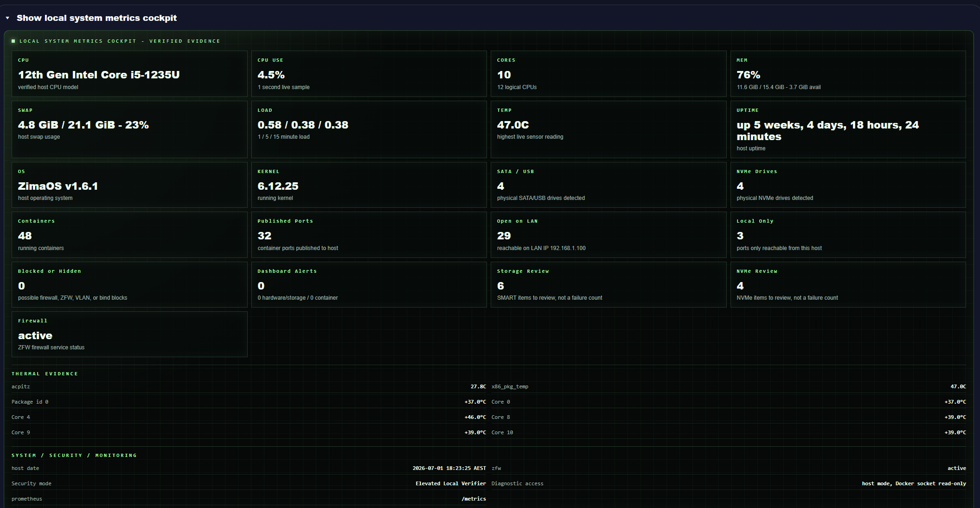Click the 'Core 0' thermal row label

click(x=500, y=402)
